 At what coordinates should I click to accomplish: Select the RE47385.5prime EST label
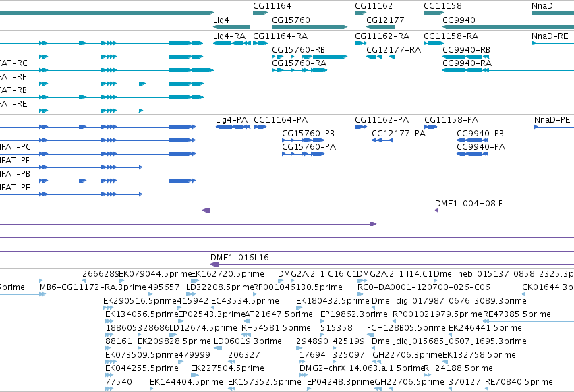(x=517, y=314)
